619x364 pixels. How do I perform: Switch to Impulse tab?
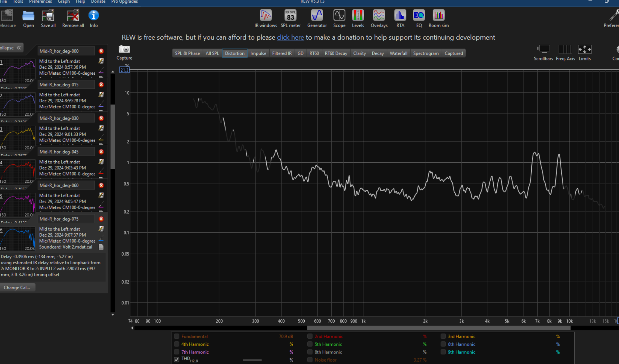pyautogui.click(x=258, y=53)
